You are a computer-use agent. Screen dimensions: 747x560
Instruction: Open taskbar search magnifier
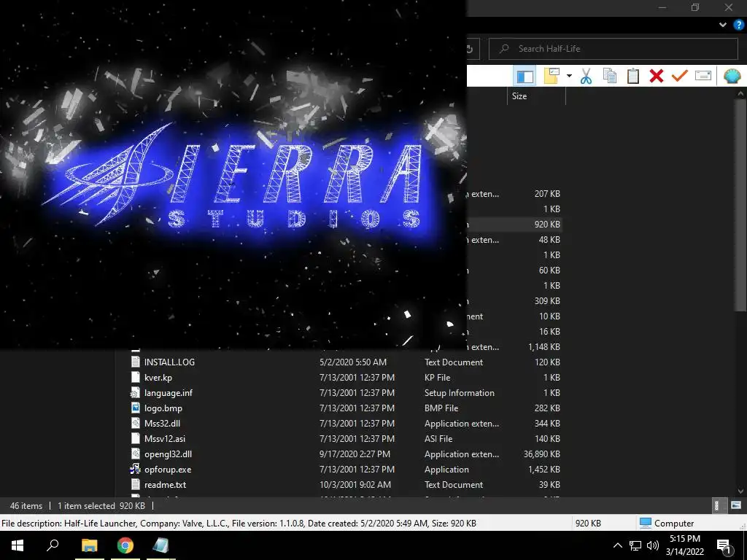tap(53, 545)
